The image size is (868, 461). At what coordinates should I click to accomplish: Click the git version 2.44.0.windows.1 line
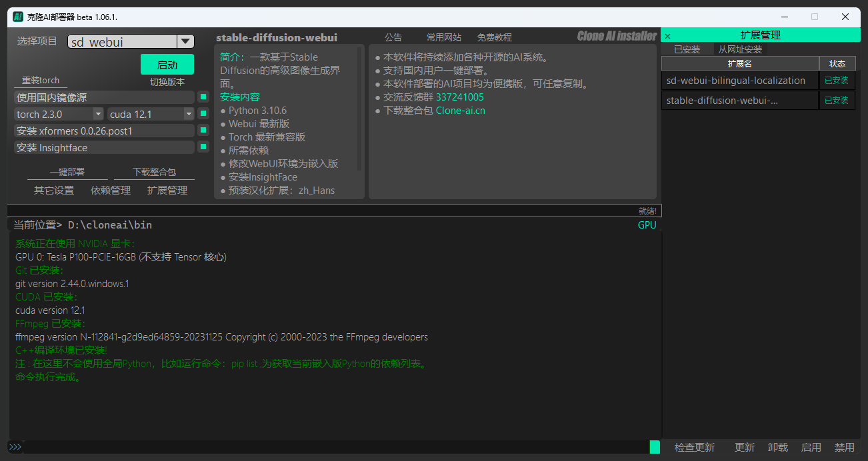click(72, 284)
